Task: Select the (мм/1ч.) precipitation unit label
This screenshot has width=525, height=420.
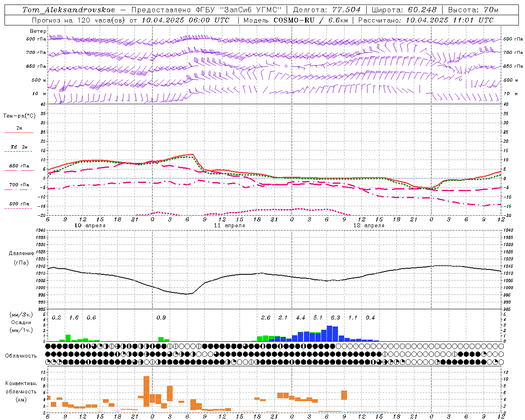Action: [21, 330]
